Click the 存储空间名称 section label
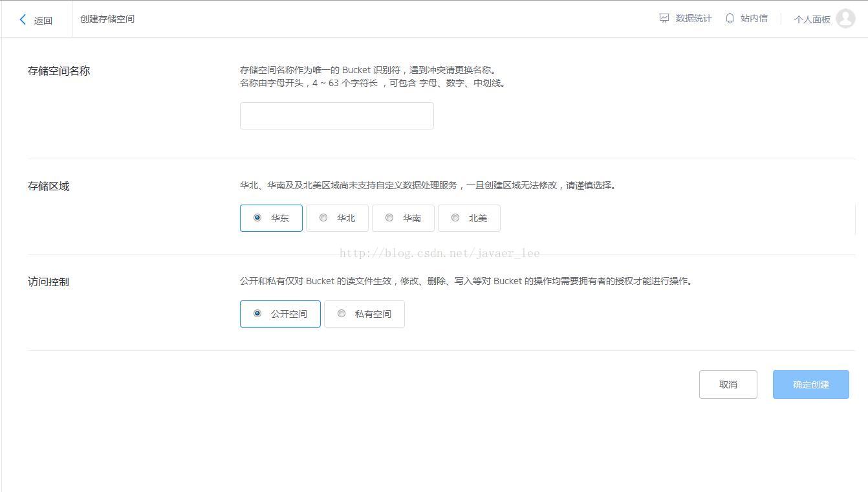The height and width of the screenshot is (492, 868). [x=59, y=71]
